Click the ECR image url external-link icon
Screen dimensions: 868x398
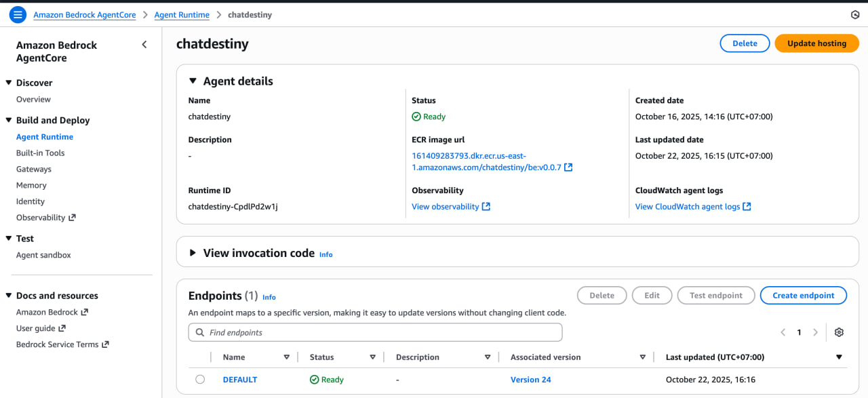pos(568,167)
